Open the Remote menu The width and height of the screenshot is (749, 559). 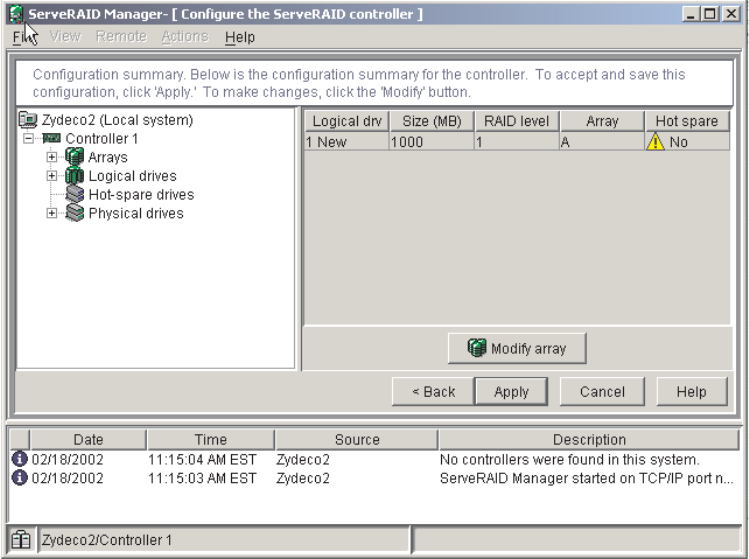pyautogui.click(x=121, y=36)
